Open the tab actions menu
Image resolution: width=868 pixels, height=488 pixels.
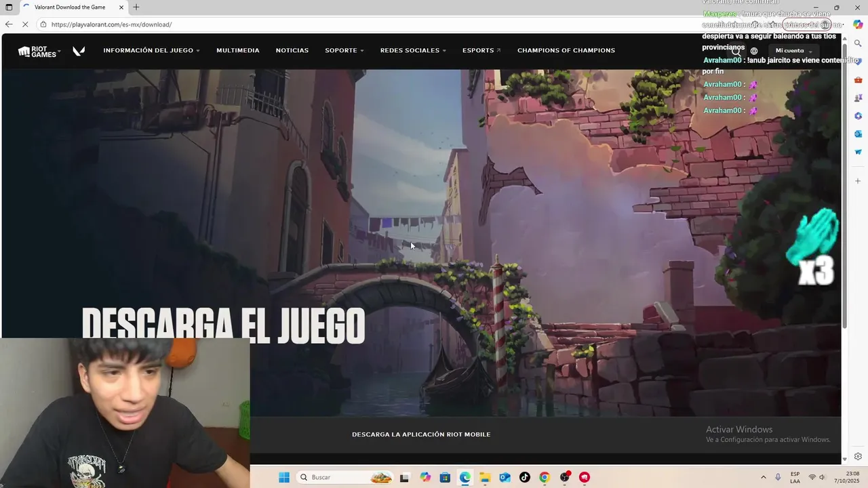click(9, 7)
